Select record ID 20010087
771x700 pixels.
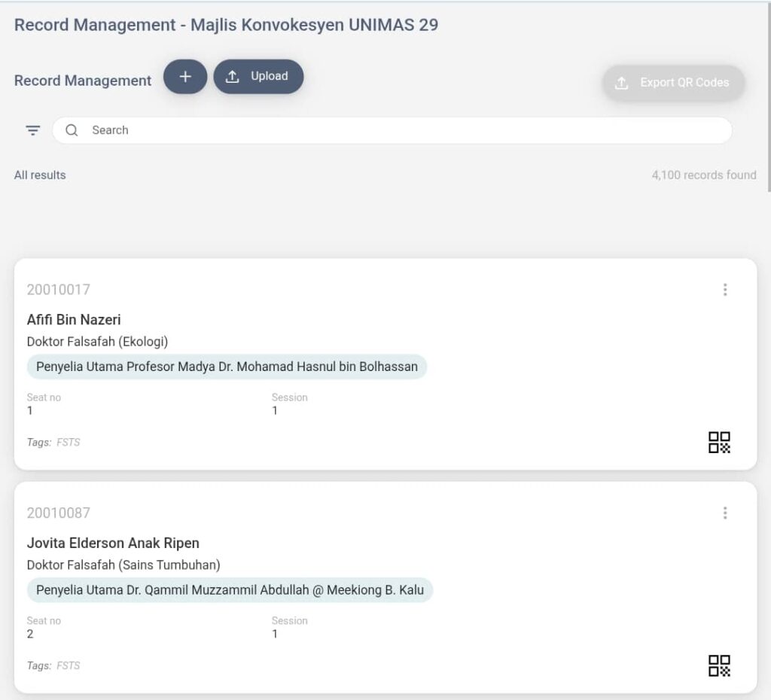pos(58,513)
